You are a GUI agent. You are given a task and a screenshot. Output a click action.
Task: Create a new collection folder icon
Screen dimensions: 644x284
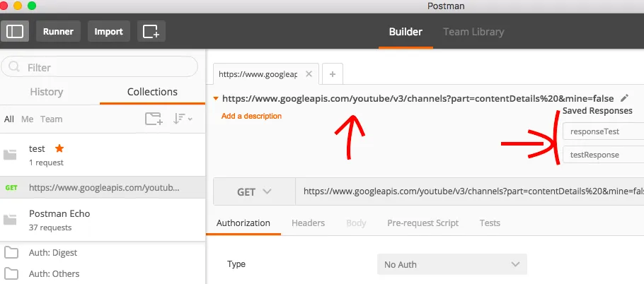154,119
